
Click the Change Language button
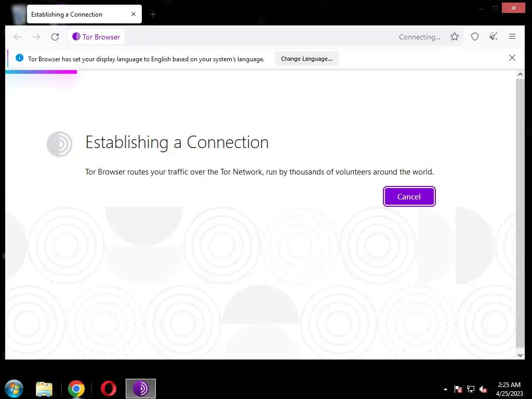(x=307, y=59)
